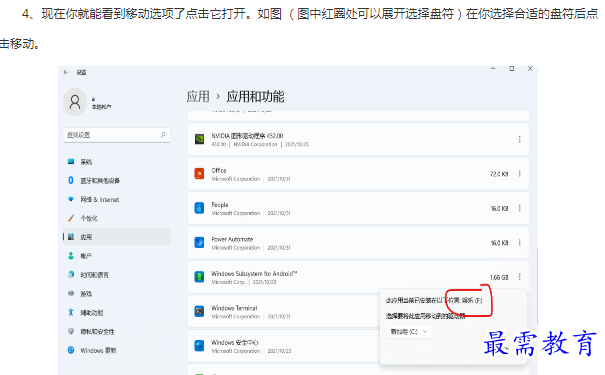Open more options for Office row
The height and width of the screenshot is (375, 605).
[x=520, y=174]
